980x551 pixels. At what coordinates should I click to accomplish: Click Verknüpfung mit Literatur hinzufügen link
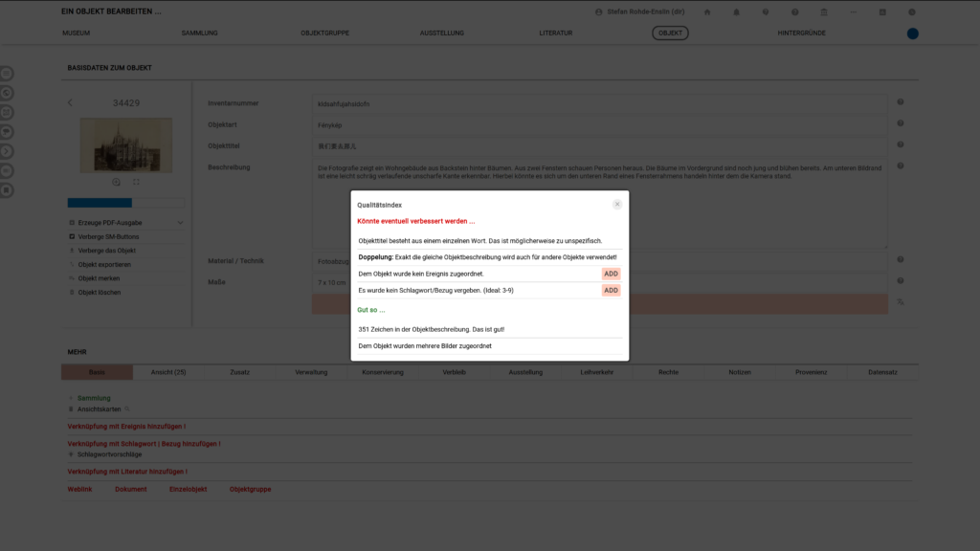coord(127,472)
